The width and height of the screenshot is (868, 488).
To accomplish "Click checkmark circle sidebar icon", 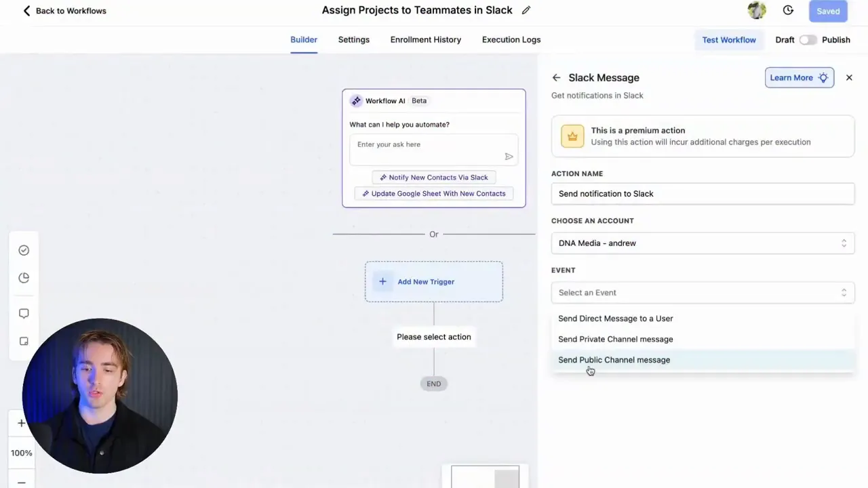I will (24, 250).
